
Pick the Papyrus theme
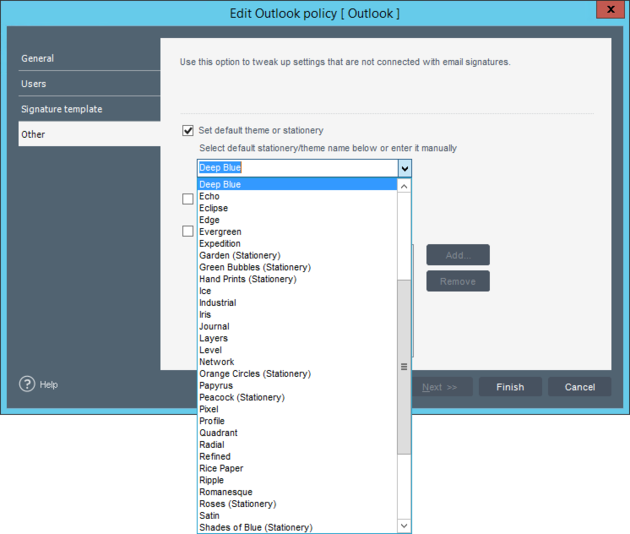click(297, 385)
